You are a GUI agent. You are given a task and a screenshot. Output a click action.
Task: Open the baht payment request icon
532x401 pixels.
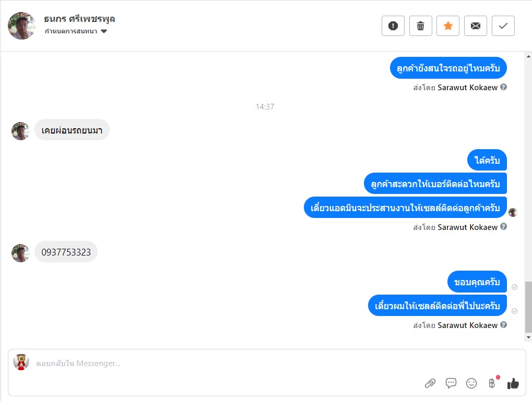(492, 383)
